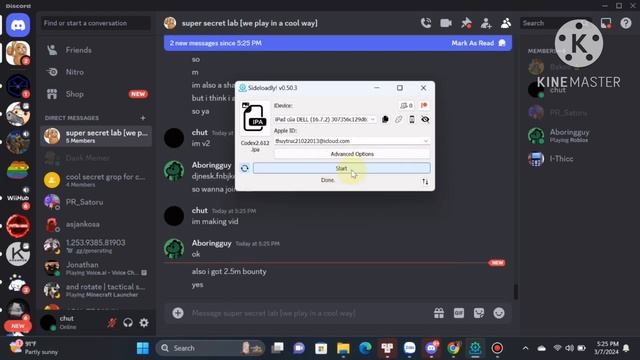Image resolution: width=640 pixels, height=360 pixels.
Task: Copy device UDID icon in Sideloadly
Action: pyautogui.click(x=385, y=119)
